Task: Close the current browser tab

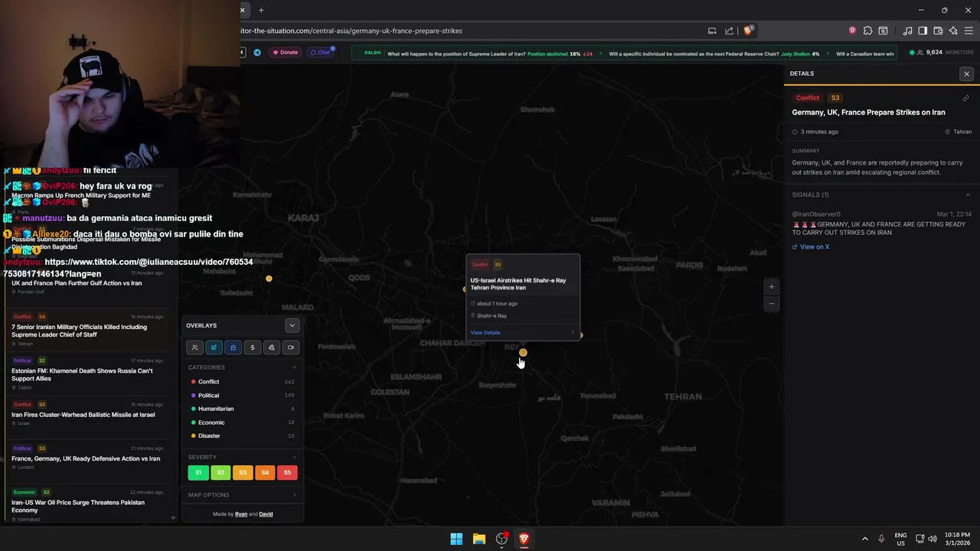Action: click(243, 10)
